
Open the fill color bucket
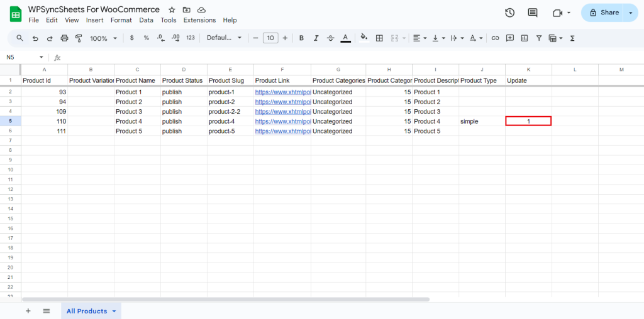point(364,38)
